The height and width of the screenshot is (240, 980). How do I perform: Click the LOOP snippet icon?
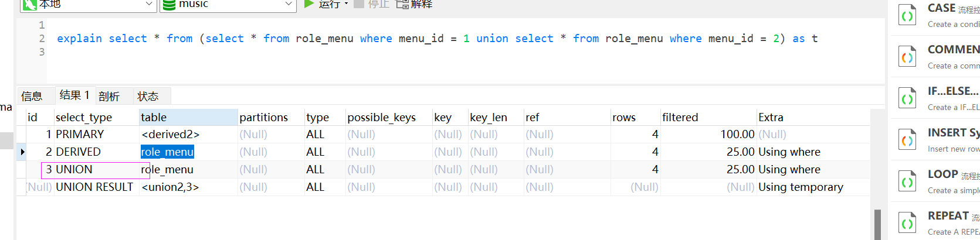click(x=907, y=182)
